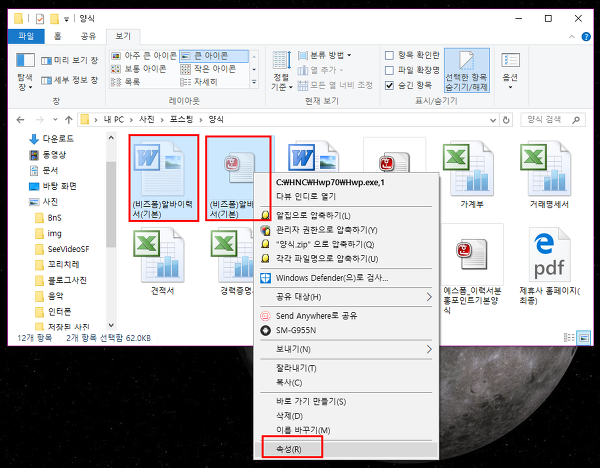Choose 잘라내기(T) from context menu
600x468 pixels.
tap(346, 368)
